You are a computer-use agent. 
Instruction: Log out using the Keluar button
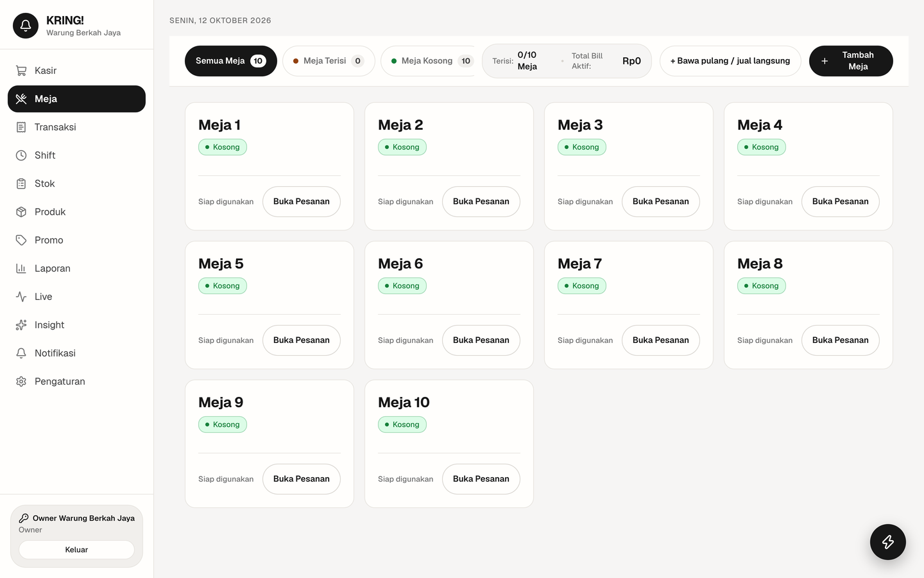pos(76,550)
